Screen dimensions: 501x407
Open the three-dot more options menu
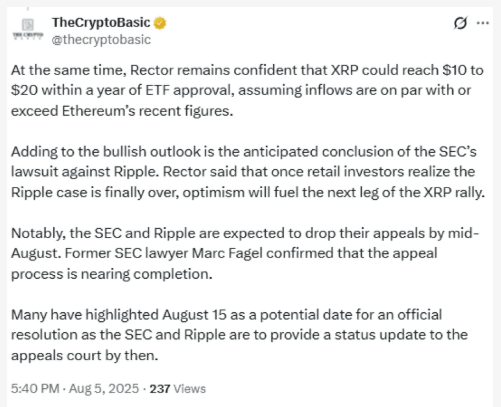(x=483, y=23)
